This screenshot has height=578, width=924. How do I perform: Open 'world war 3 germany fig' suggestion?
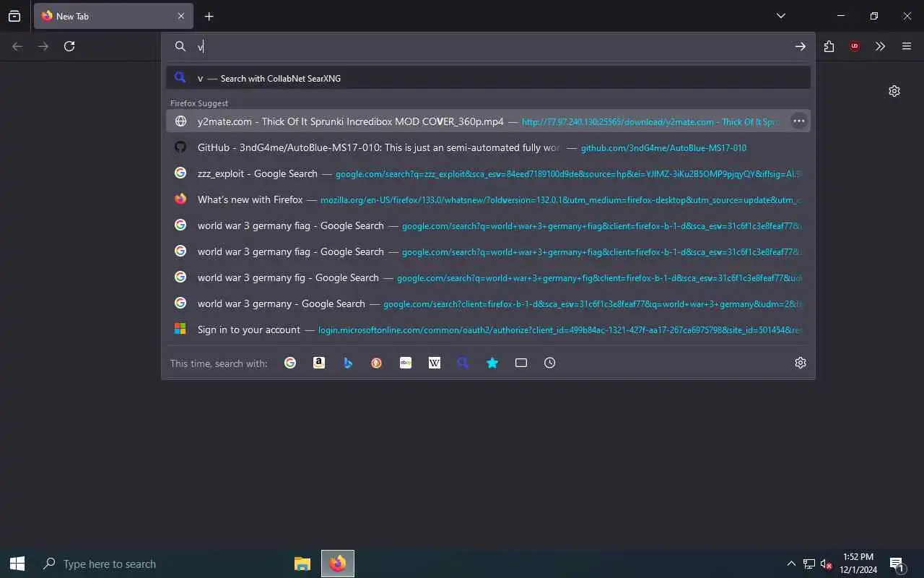click(x=488, y=277)
